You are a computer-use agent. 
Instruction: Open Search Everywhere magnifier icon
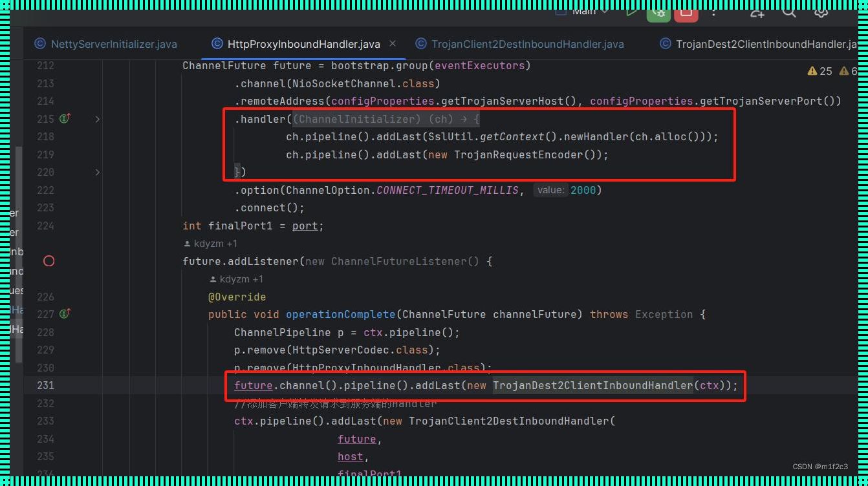pos(789,12)
